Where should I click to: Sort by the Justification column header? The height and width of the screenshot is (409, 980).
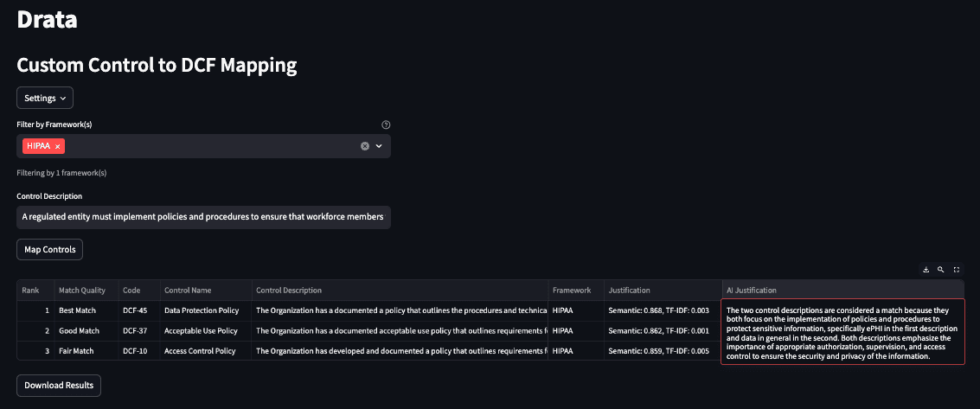pos(663,291)
